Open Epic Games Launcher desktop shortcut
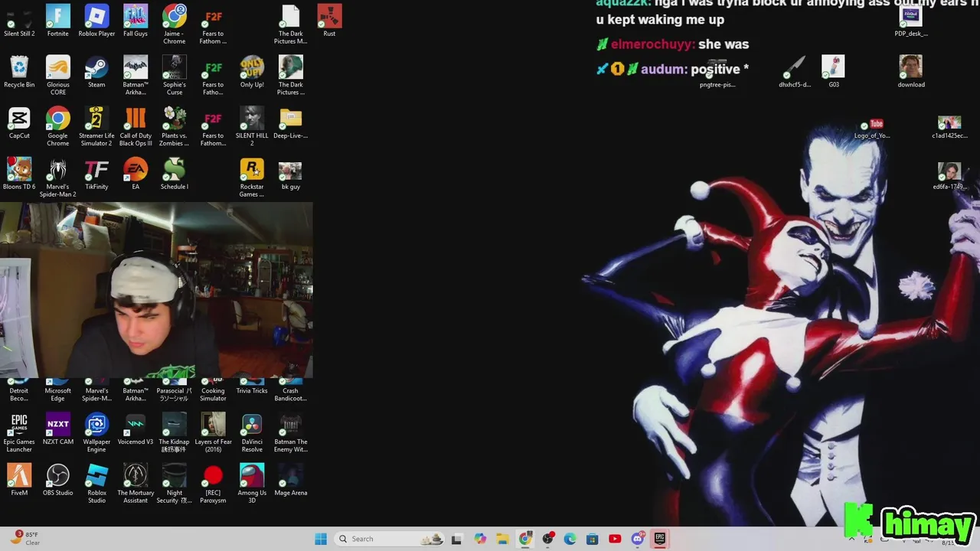 pyautogui.click(x=19, y=433)
